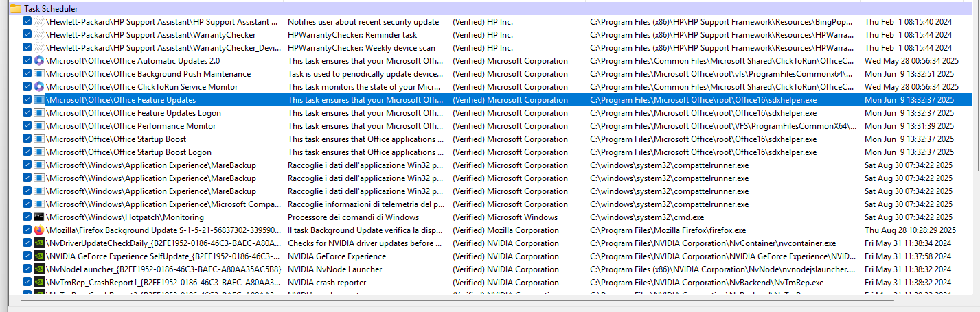Disable the HP Support Assistant security update task

(27, 22)
